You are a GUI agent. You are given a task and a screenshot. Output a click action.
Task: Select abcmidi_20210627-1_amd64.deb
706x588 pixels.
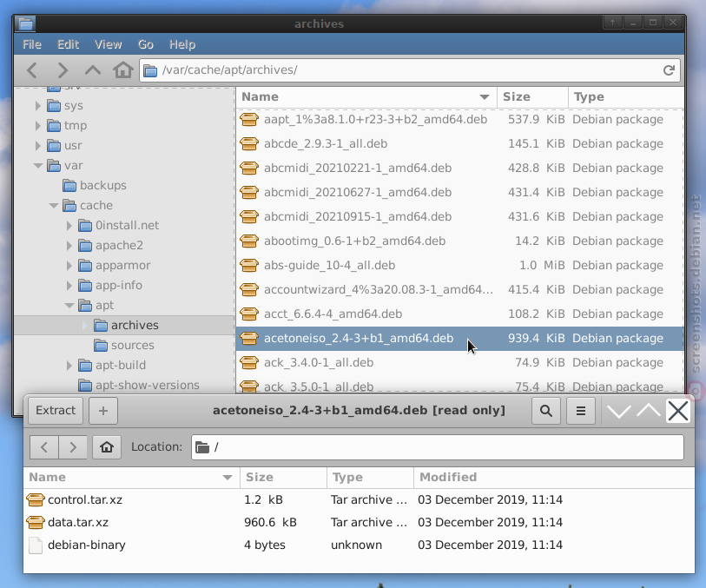459,192
